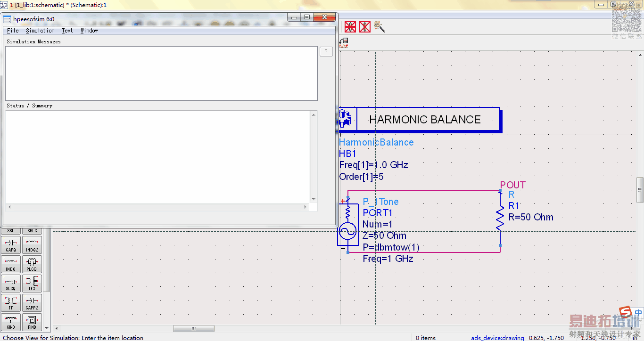Click the schematic horizontal scrollbar thumb
The height and width of the screenshot is (341, 644).
pyautogui.click(x=193, y=328)
